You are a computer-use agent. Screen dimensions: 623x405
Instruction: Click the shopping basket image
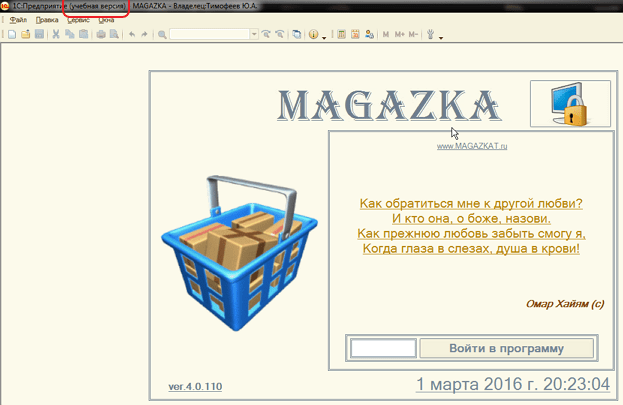pyautogui.click(x=239, y=253)
